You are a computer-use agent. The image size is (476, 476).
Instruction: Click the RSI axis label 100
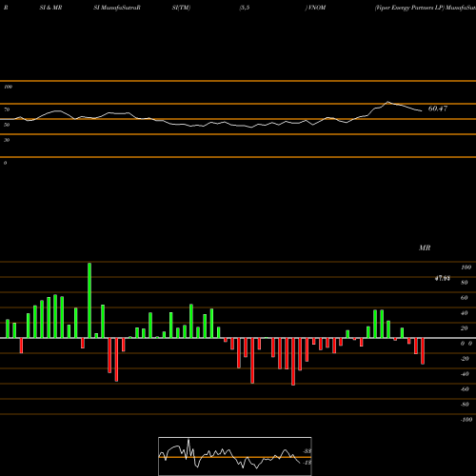8,87
